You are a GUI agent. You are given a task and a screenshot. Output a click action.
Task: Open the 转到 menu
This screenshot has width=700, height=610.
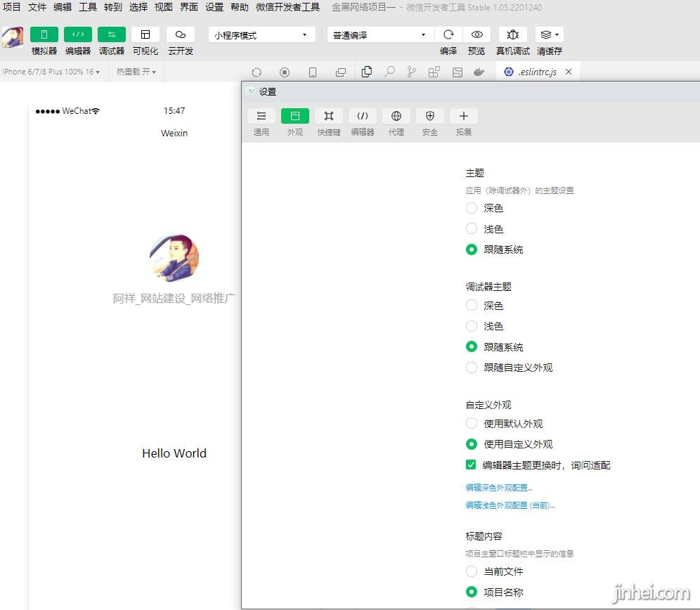tap(113, 7)
